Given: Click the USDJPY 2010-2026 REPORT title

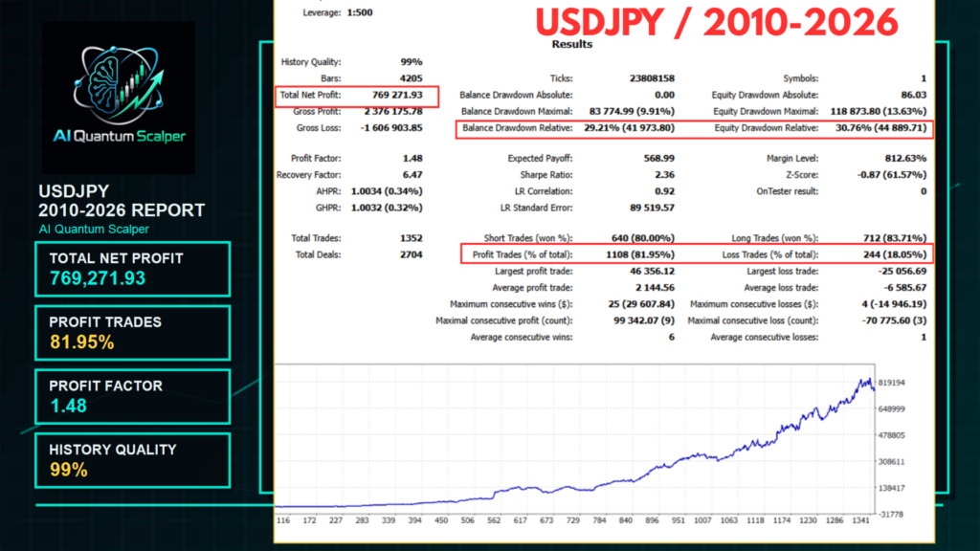Looking at the screenshot, I should (x=122, y=201).
